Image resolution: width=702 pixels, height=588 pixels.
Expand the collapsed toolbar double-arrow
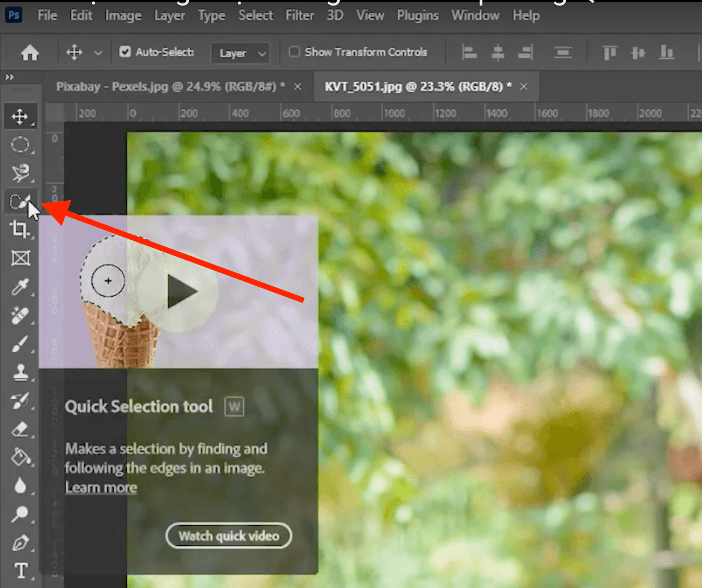9,77
